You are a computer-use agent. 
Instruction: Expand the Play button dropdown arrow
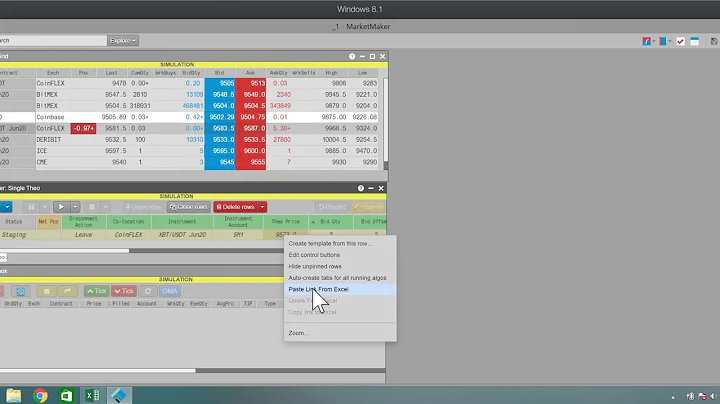(x=75, y=207)
